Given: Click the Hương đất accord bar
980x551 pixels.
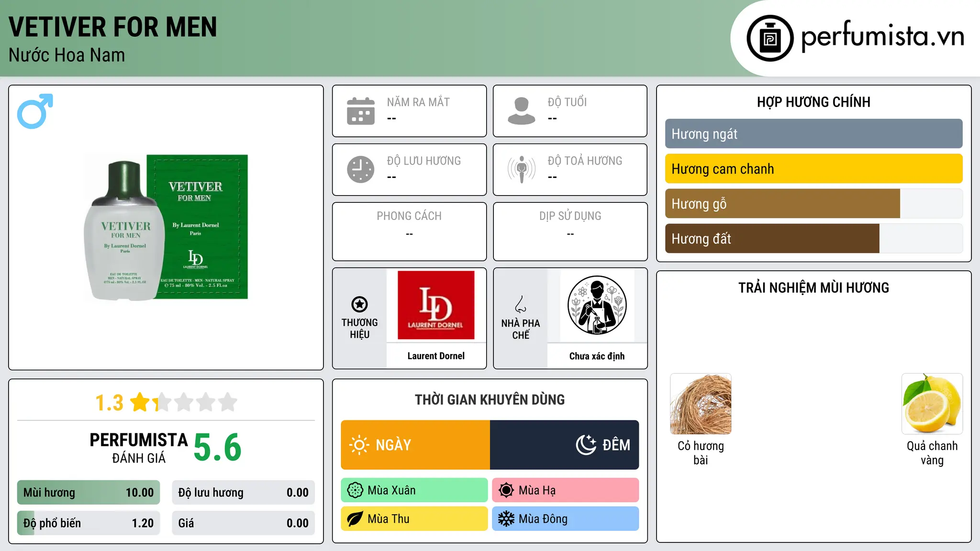Looking at the screenshot, I should [813, 239].
